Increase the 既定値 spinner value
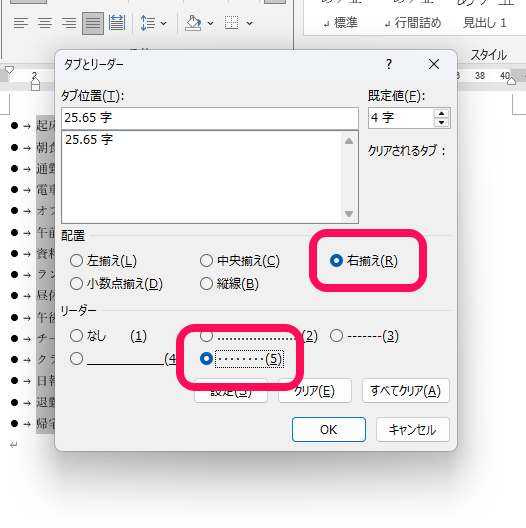This screenshot has width=526, height=528. tap(441, 114)
